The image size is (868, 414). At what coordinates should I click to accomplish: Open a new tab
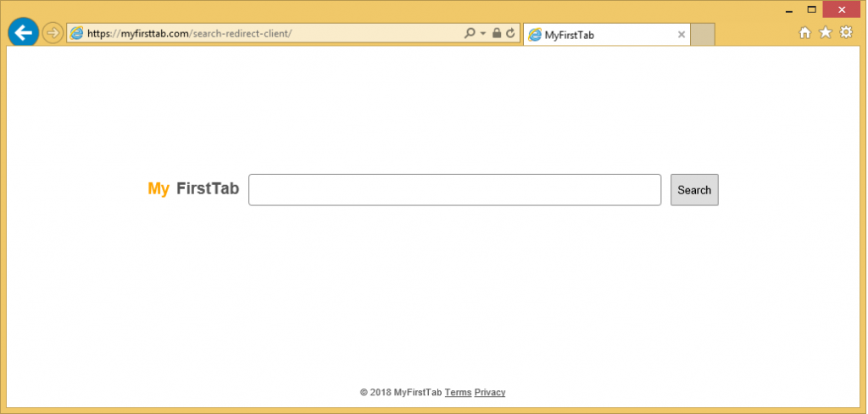tap(703, 35)
